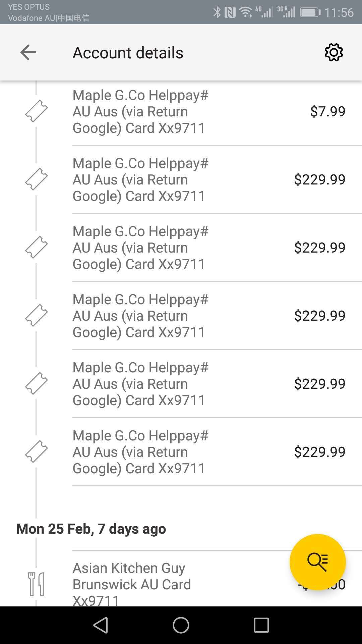This screenshot has width=362, height=644.
Task: Tap 4G signal strength indicator
Action: 264,12
